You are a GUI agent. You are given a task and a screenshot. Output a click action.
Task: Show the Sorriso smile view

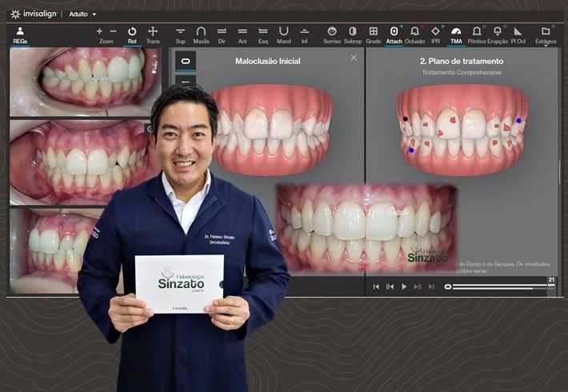pyautogui.click(x=332, y=34)
